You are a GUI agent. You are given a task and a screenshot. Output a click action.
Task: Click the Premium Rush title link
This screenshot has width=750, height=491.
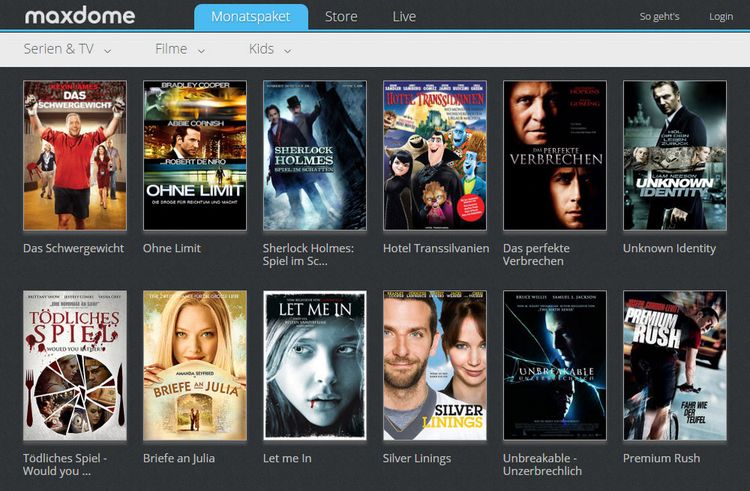pyautogui.click(x=661, y=459)
